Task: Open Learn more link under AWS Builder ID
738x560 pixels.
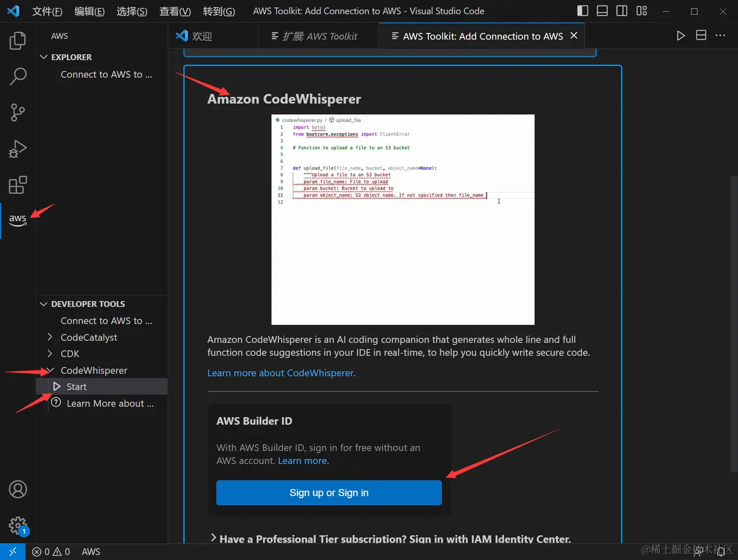Action: (303, 461)
